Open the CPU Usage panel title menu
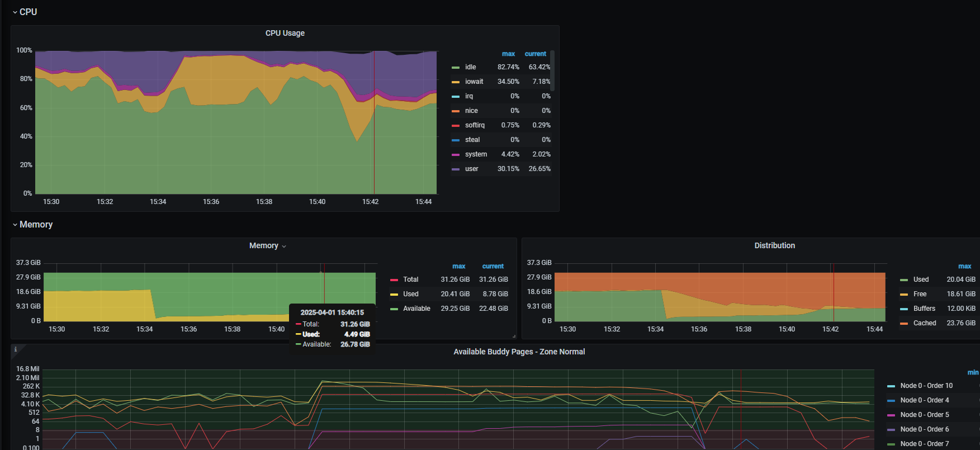The width and height of the screenshot is (980, 450). (x=285, y=34)
